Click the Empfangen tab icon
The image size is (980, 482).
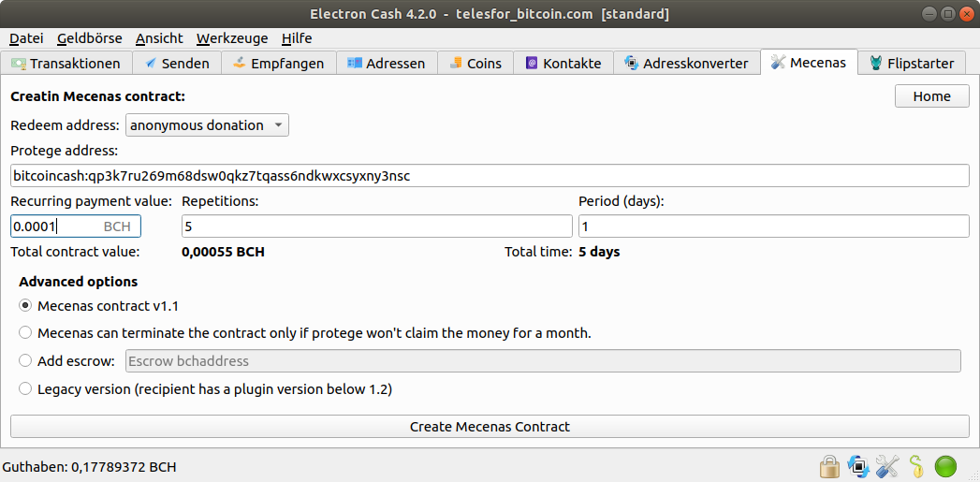tap(239, 63)
